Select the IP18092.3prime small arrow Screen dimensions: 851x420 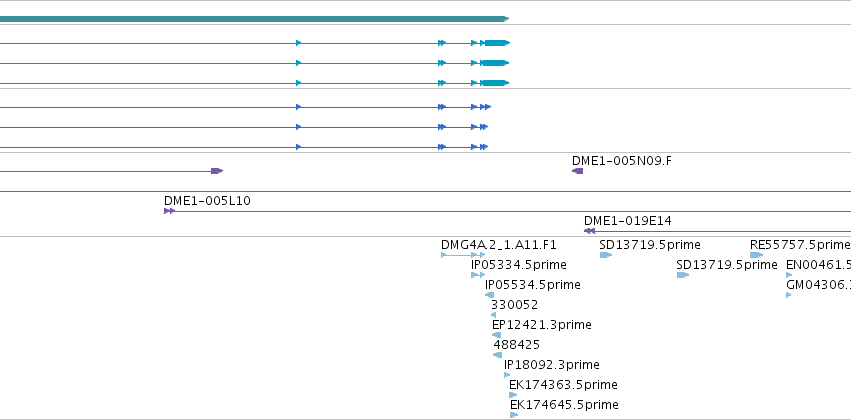507,375
